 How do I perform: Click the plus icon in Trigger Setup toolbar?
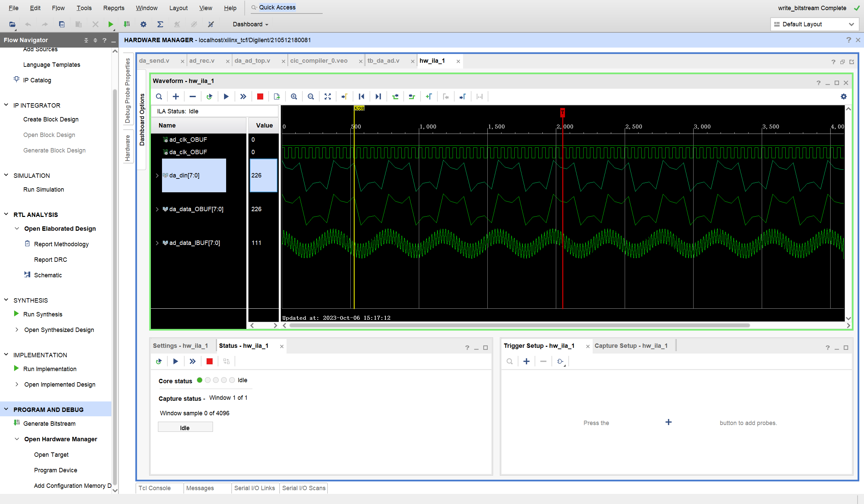[x=526, y=361]
